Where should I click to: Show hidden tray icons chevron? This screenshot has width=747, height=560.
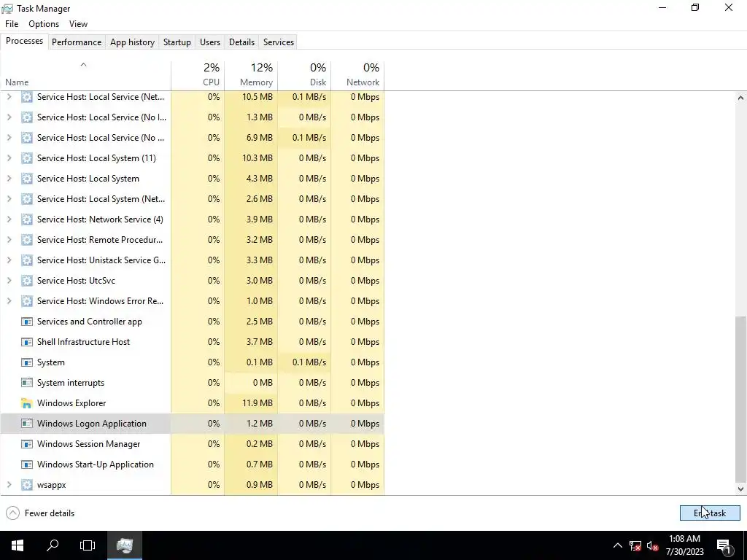(x=617, y=545)
